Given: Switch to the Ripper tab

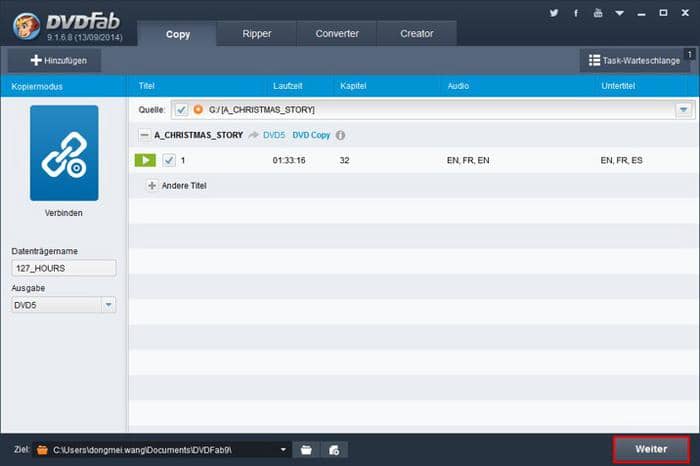Looking at the screenshot, I should 257,33.
